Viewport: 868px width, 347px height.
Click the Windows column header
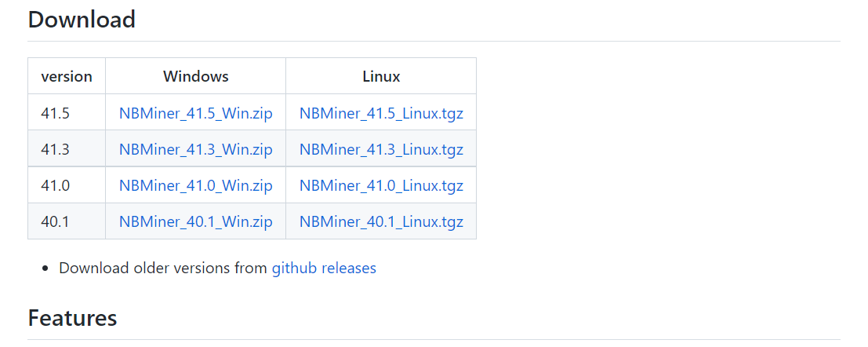[196, 76]
